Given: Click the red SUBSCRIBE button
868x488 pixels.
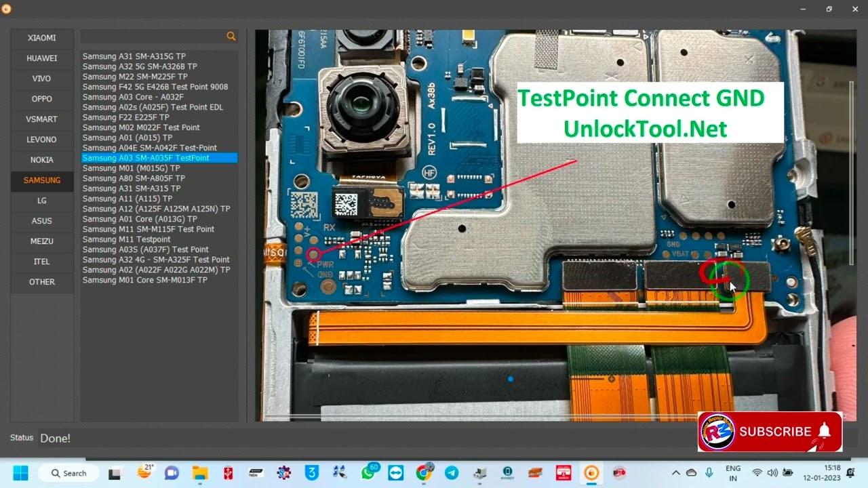Looking at the screenshot, I should coord(770,432).
